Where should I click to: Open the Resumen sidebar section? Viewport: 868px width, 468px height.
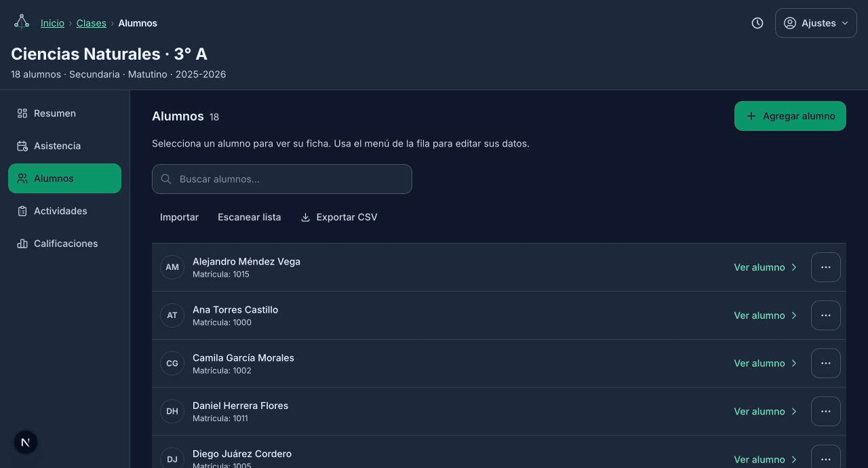[64, 113]
